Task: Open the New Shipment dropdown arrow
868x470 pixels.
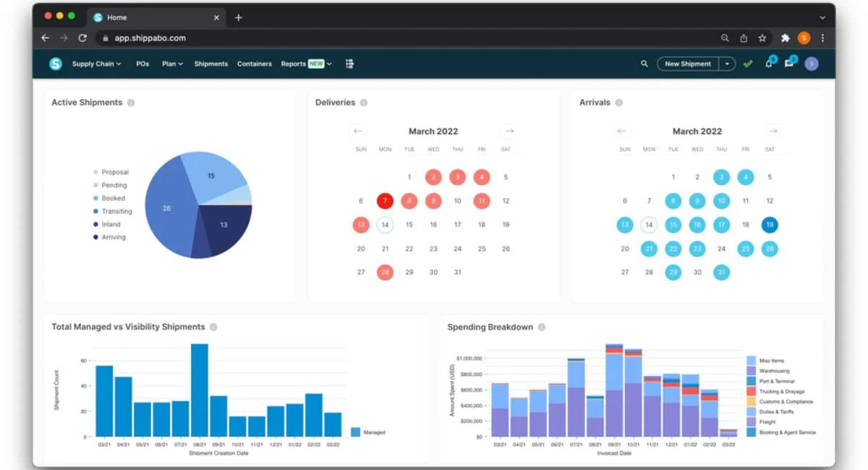Action: [727, 64]
